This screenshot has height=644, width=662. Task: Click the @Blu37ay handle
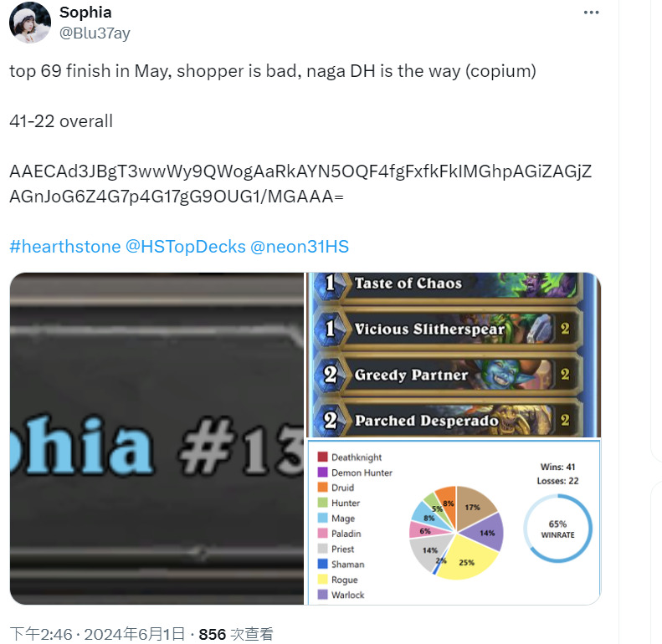point(95,33)
